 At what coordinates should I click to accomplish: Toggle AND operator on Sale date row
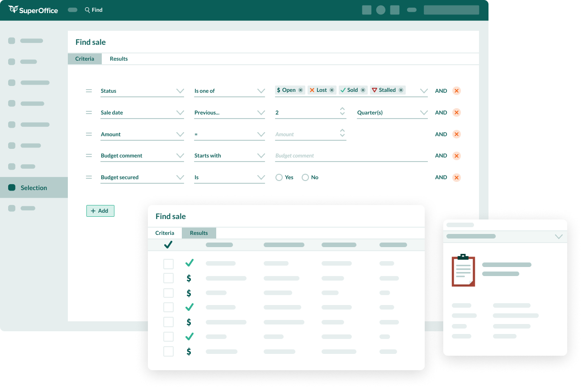(441, 113)
